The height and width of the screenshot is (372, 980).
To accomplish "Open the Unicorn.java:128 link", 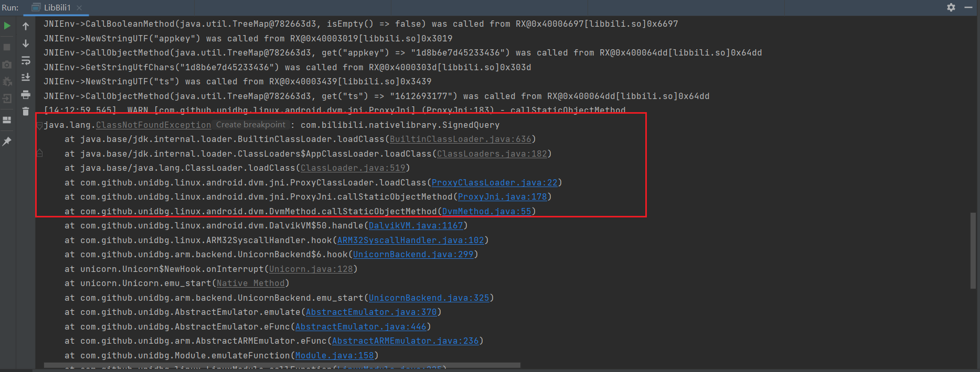I will (x=311, y=269).
